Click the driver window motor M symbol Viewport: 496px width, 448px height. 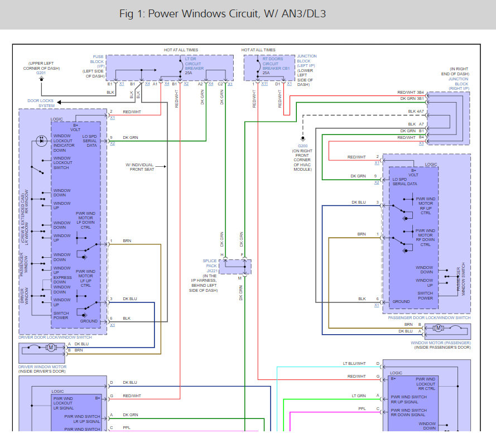51,348
